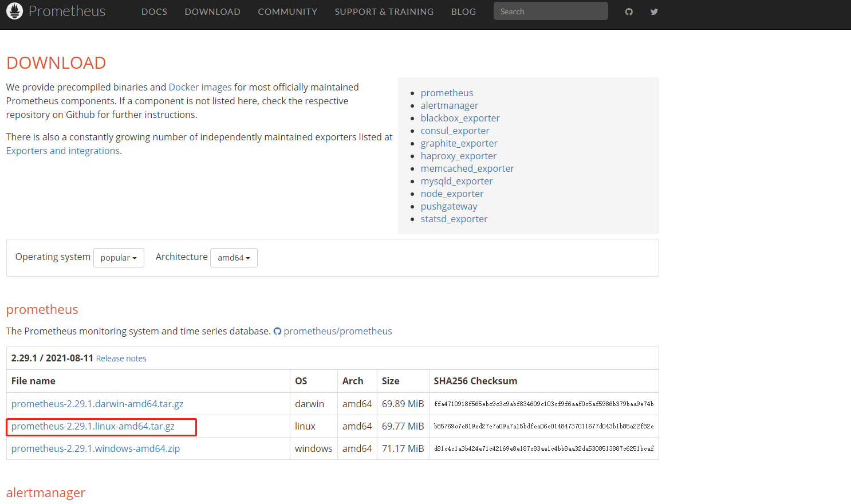Click into the Search field

[x=551, y=11]
